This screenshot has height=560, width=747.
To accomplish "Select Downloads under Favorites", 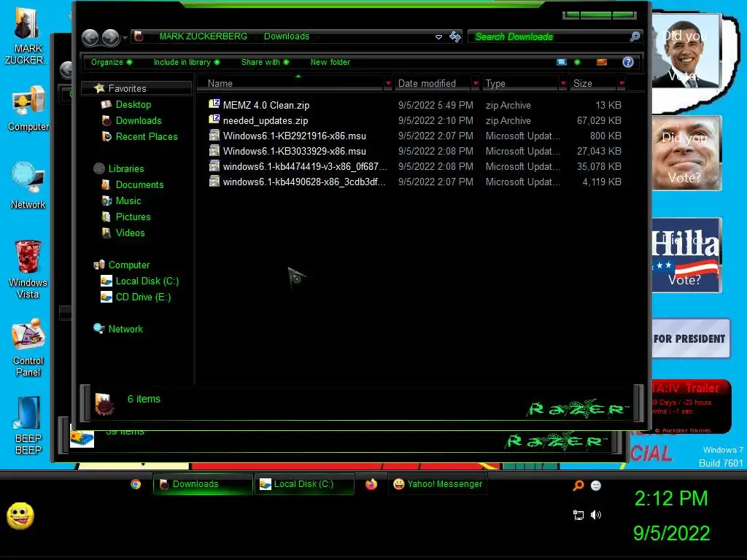I will pos(138,121).
